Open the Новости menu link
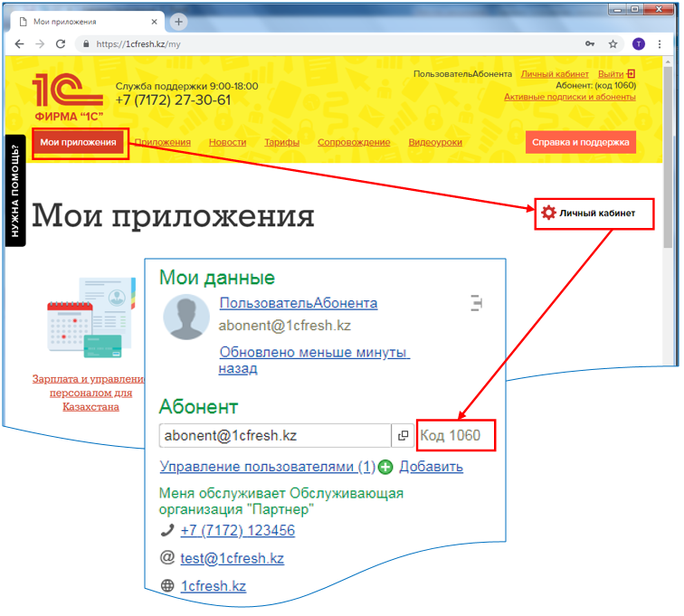Viewport: 684px width, 616px height. click(x=227, y=142)
